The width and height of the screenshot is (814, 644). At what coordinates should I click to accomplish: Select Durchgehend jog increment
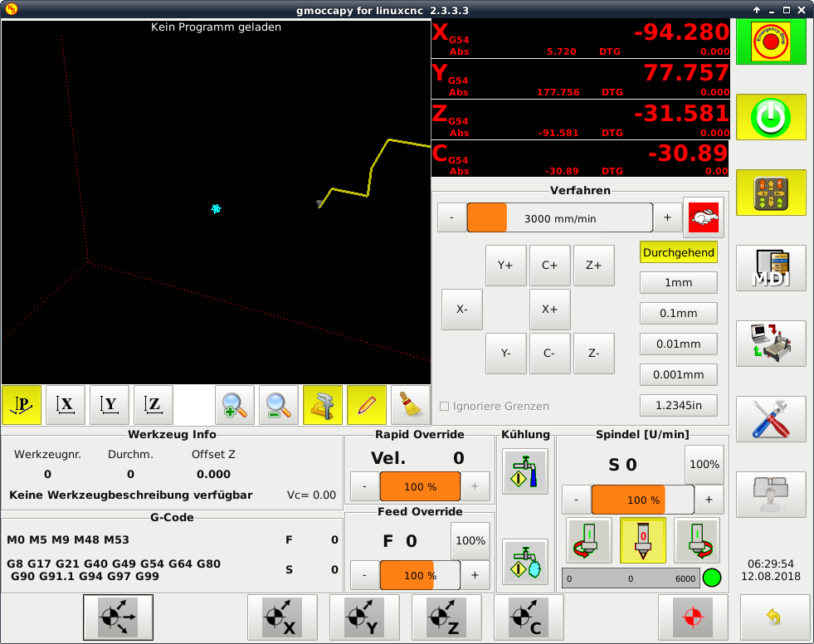(679, 252)
